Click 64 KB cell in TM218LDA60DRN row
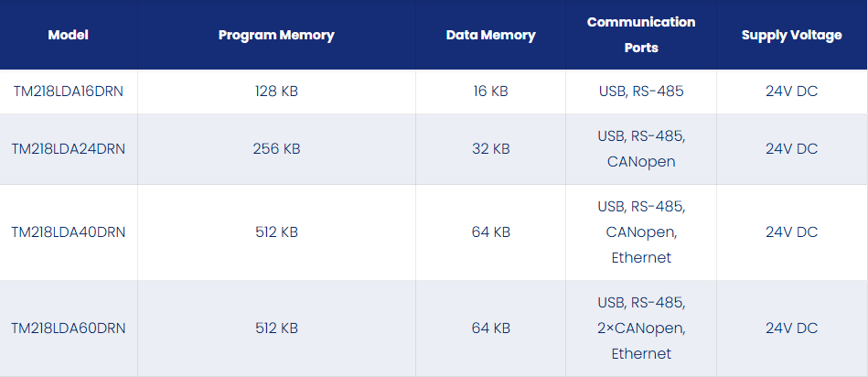The image size is (868, 377). point(490,329)
